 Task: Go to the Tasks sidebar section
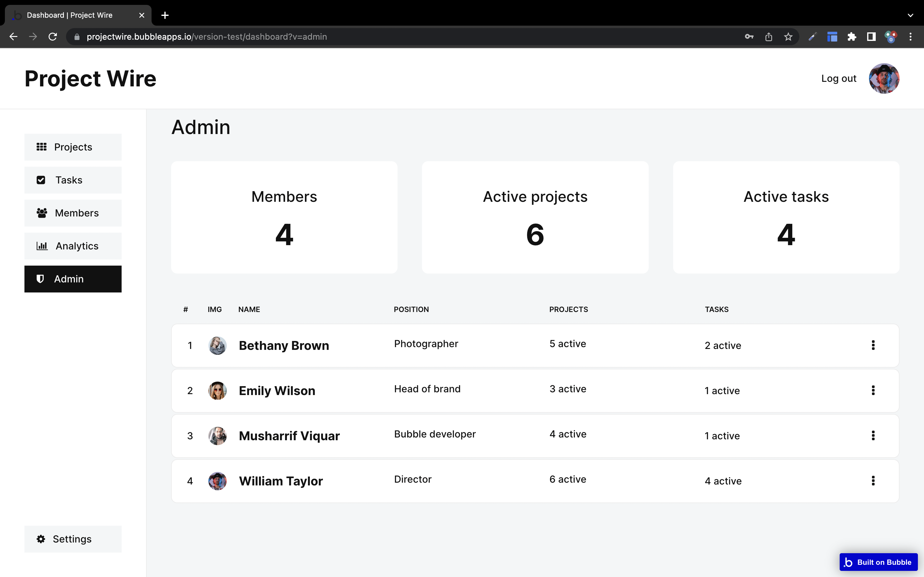(x=73, y=180)
